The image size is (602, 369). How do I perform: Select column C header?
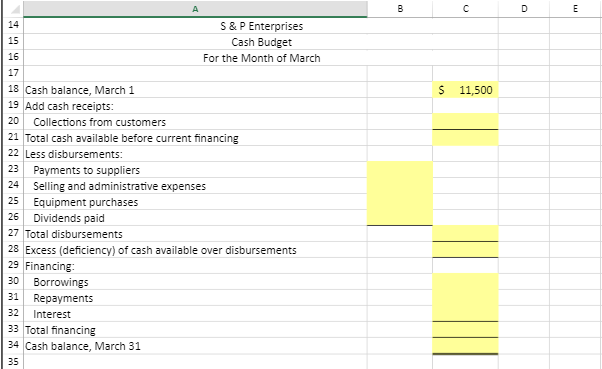pyautogui.click(x=465, y=9)
